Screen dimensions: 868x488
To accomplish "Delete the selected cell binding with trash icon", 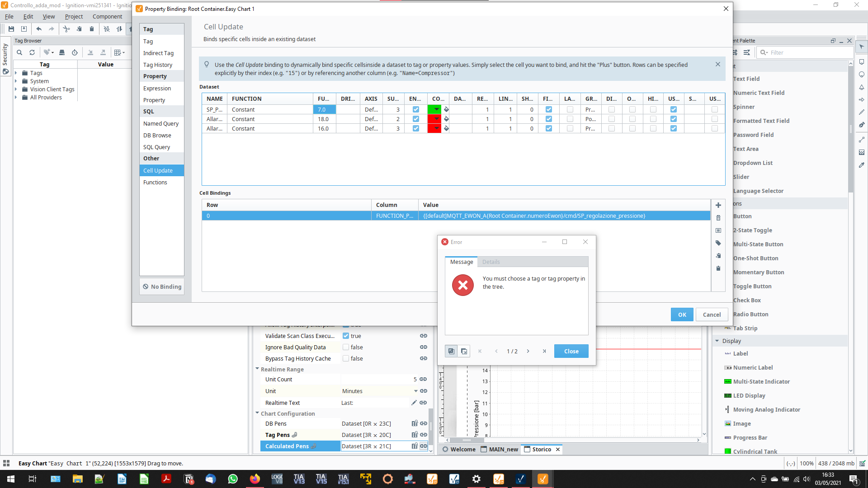I will 718,218.
